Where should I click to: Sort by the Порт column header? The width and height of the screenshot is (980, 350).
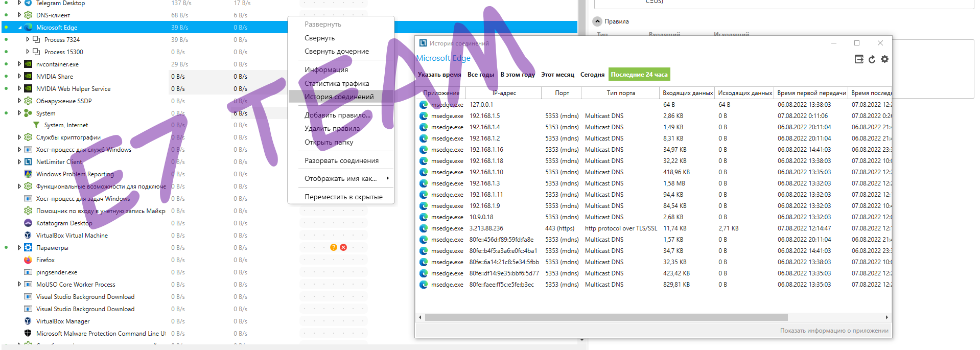point(562,93)
